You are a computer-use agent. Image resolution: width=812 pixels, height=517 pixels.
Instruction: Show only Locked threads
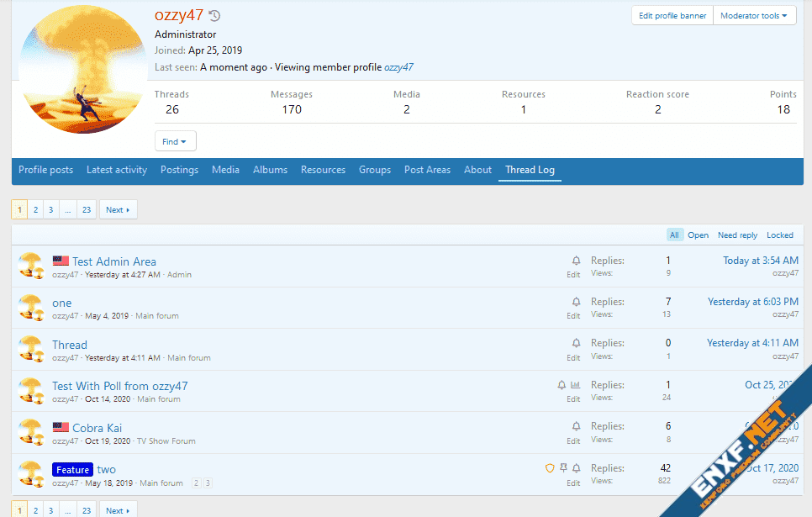[779, 235]
